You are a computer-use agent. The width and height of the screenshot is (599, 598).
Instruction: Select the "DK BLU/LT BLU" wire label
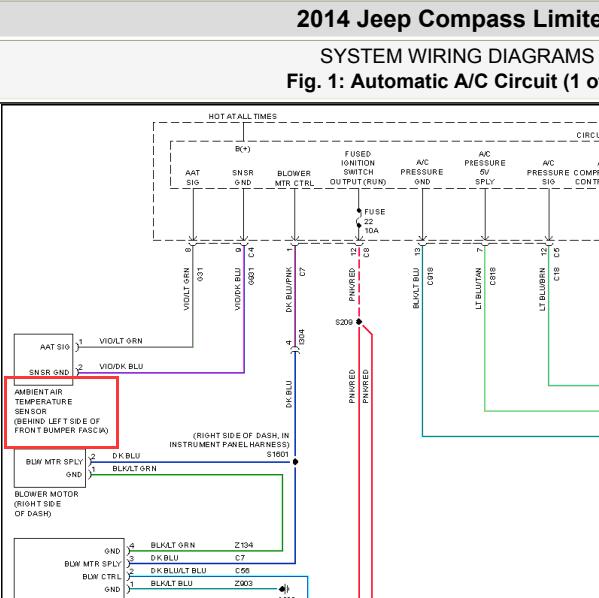tap(178, 570)
